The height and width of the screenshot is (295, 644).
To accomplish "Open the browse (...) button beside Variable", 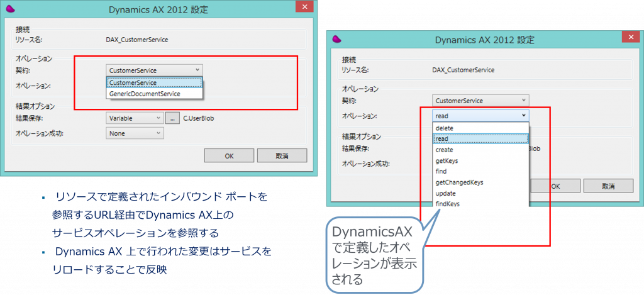I will 172,118.
